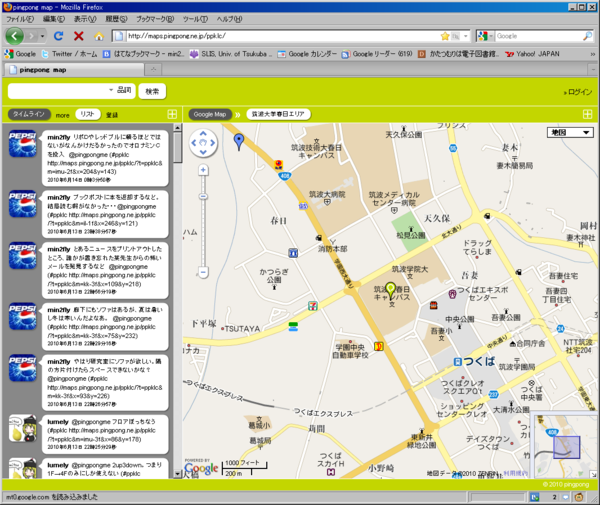The image size is (600, 505).
Task: Click the blue map marker pin
Action: pos(239,142)
